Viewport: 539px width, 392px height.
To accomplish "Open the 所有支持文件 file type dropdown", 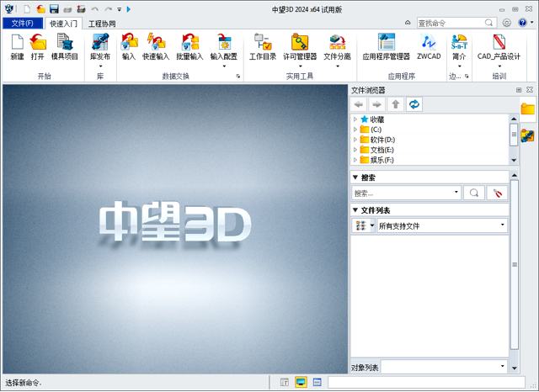I will point(442,225).
